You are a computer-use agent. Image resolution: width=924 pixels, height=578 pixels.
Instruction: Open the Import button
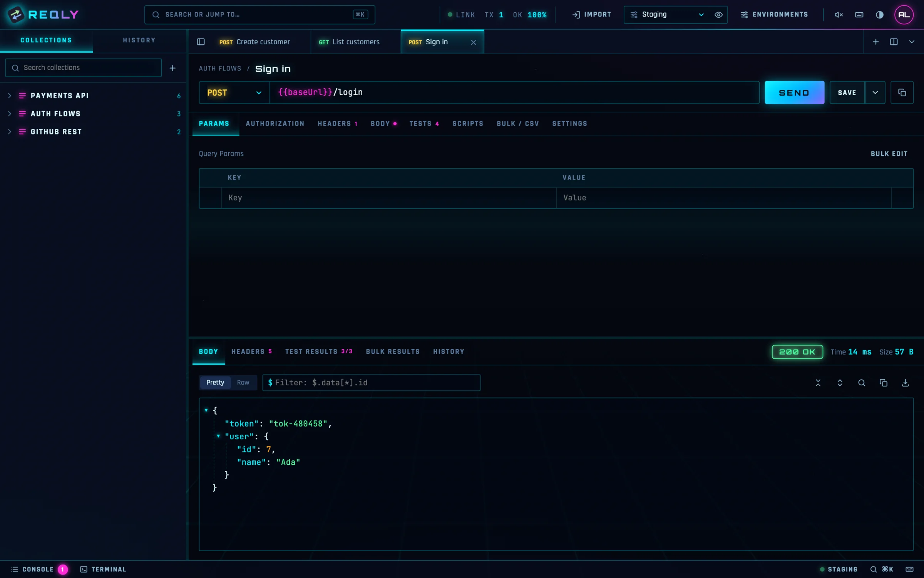(591, 15)
